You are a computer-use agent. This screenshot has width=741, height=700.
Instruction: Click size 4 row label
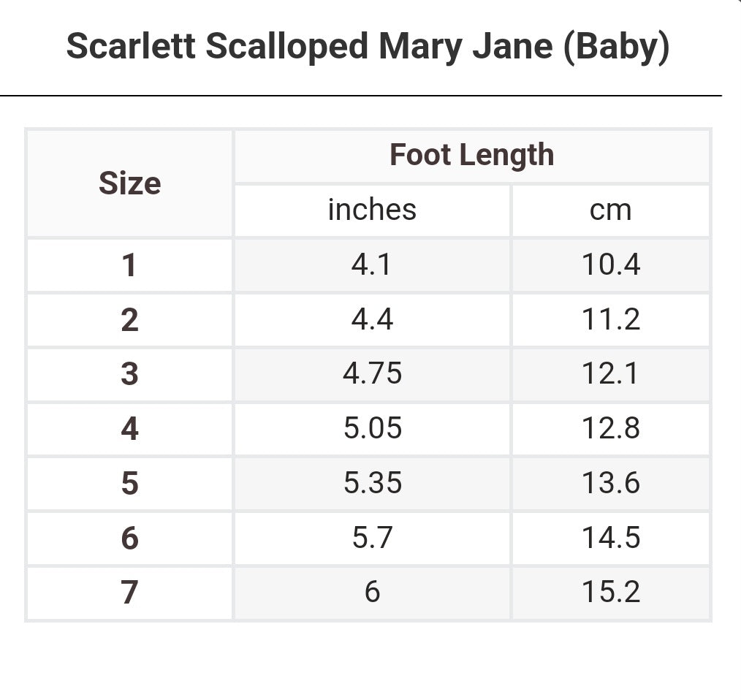(x=129, y=429)
